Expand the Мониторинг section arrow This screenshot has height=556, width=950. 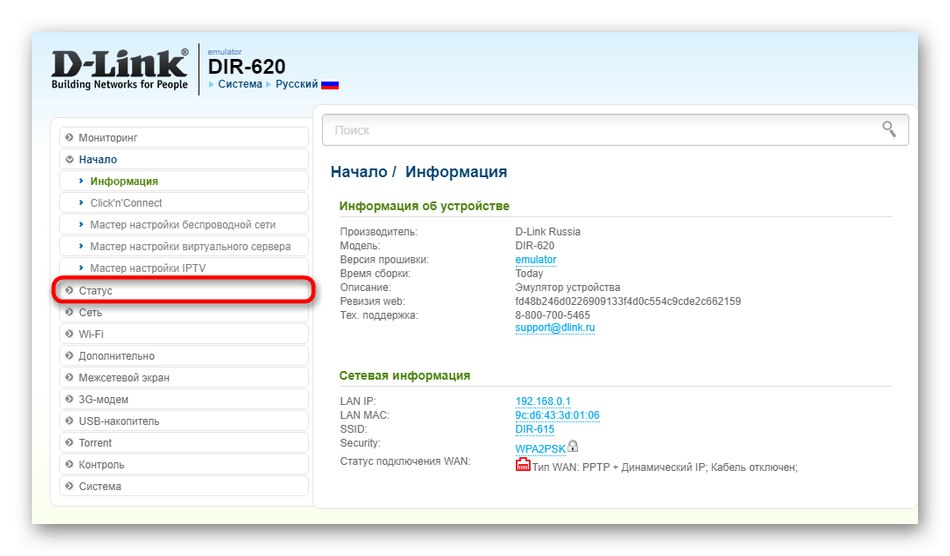(69, 137)
